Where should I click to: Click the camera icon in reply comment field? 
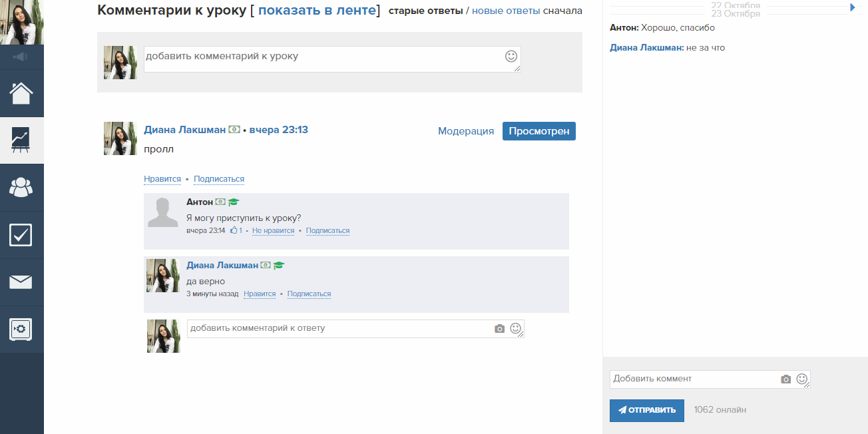click(x=499, y=329)
